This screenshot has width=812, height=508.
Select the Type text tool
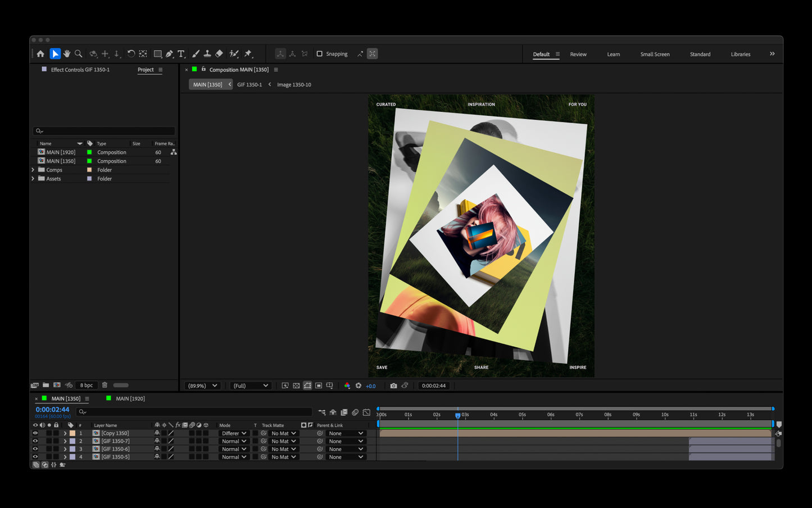pyautogui.click(x=181, y=54)
